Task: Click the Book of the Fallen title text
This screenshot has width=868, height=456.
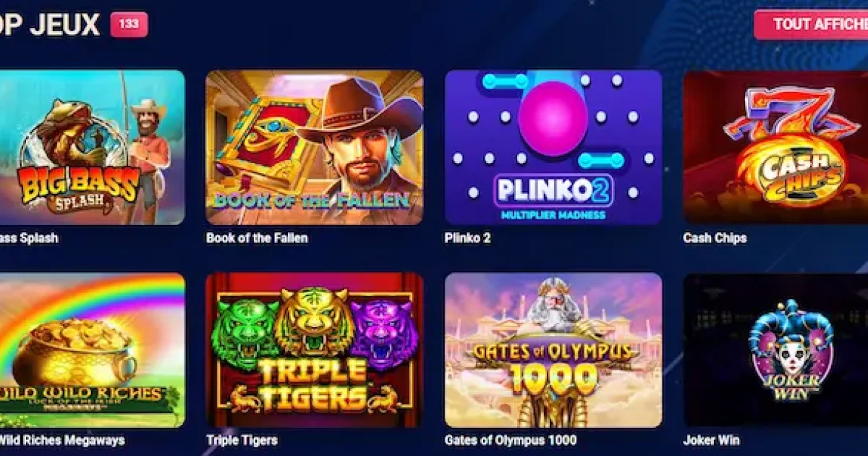Action: point(257,237)
